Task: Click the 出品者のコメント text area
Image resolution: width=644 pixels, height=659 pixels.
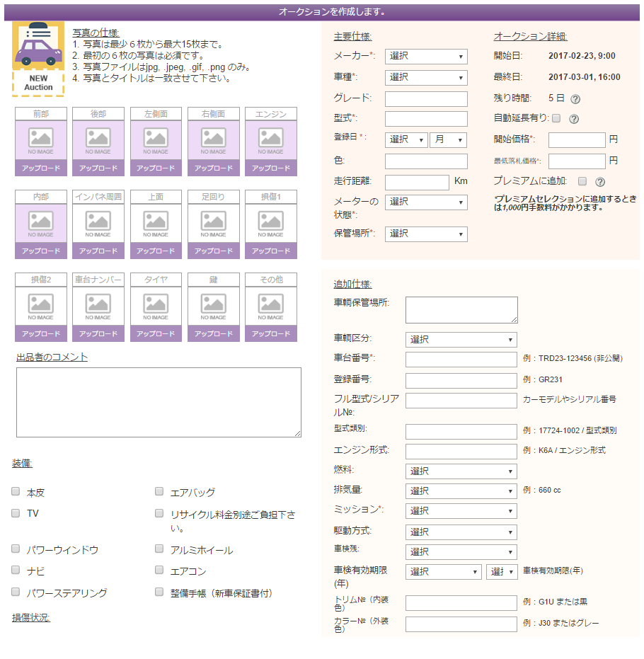Action: click(x=159, y=402)
